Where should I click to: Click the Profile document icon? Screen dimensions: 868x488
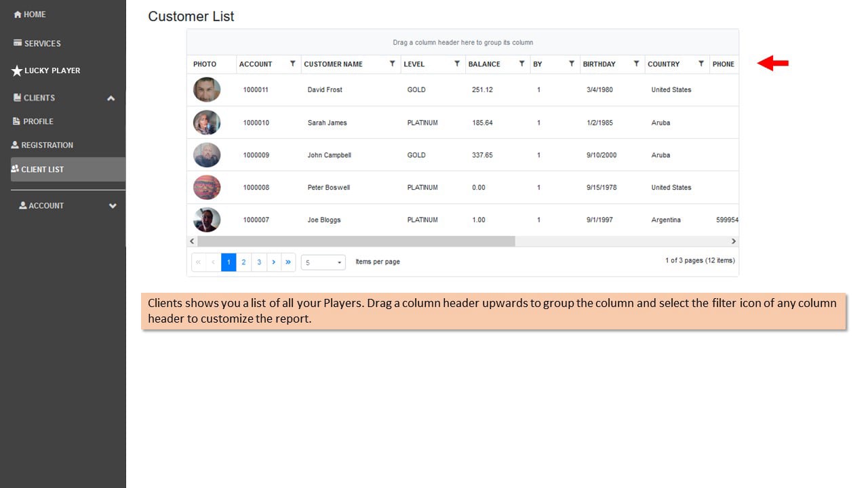tap(17, 121)
